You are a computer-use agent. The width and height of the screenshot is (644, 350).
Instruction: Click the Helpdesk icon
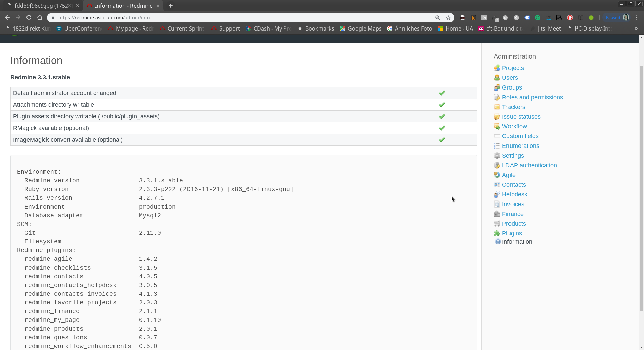click(497, 194)
